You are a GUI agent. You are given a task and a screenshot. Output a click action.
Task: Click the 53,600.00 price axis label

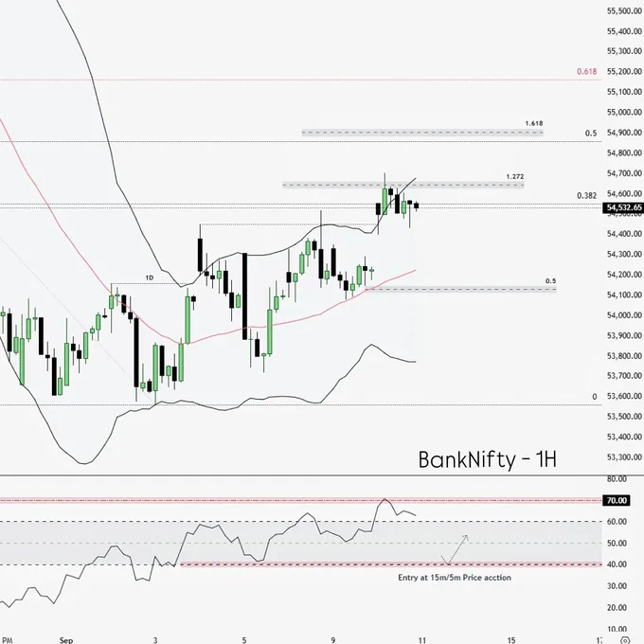(624, 396)
